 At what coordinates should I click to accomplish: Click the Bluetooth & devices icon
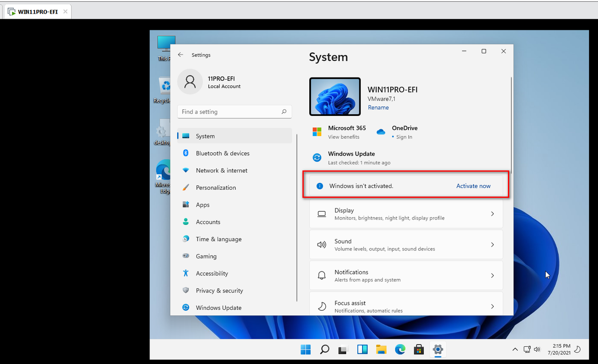click(185, 153)
